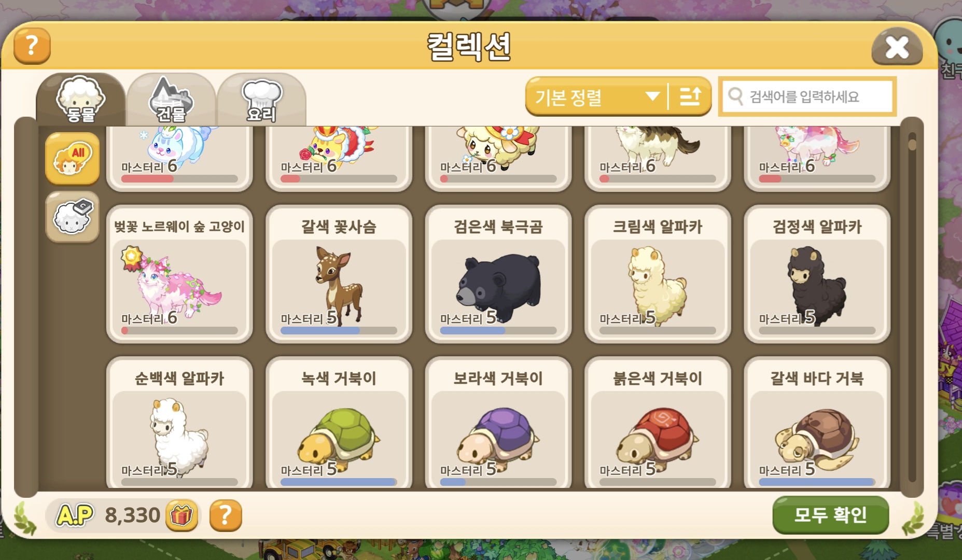Click the 모두 확인 button
Viewport: 962px width, 560px height.
[x=830, y=515]
